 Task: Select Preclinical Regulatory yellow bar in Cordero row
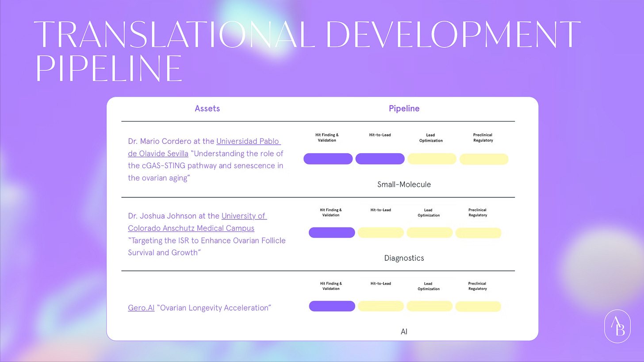(484, 159)
